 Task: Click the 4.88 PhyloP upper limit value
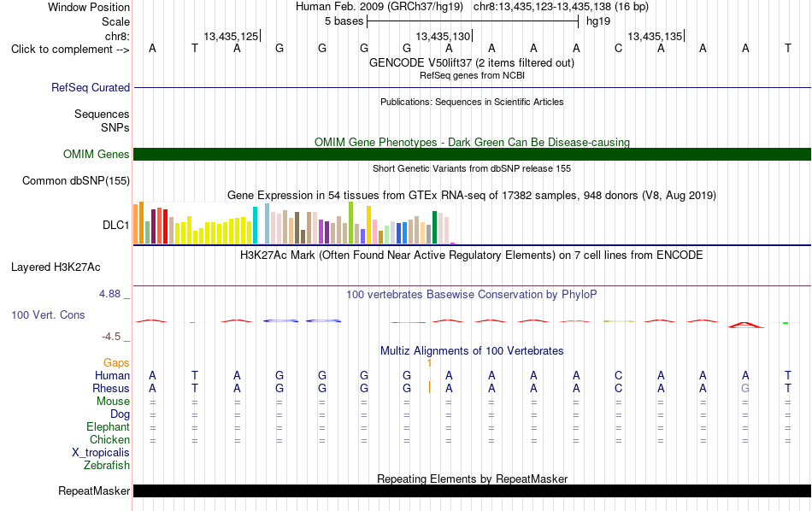click(109, 294)
